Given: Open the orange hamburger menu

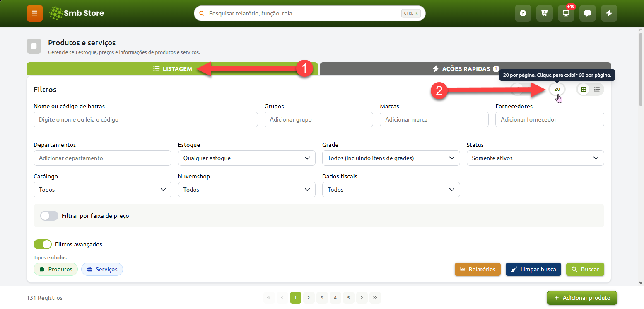Looking at the screenshot, I should [x=35, y=13].
